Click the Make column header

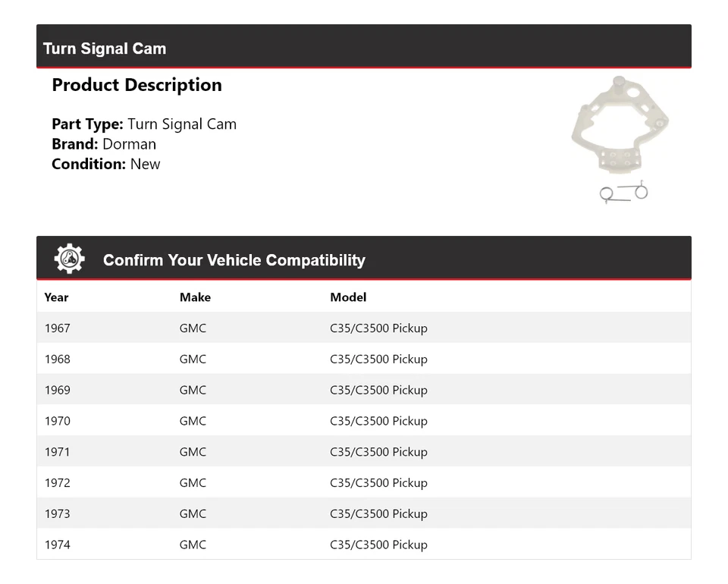tap(195, 297)
